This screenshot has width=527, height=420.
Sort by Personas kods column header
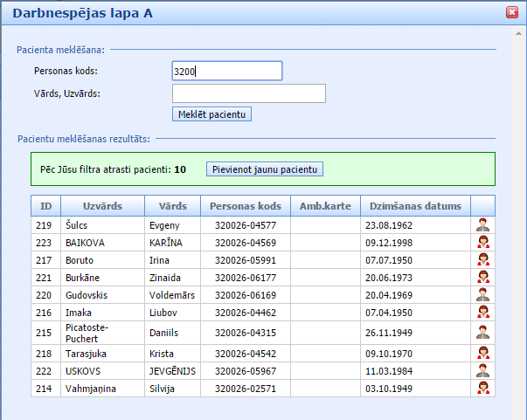point(246,206)
